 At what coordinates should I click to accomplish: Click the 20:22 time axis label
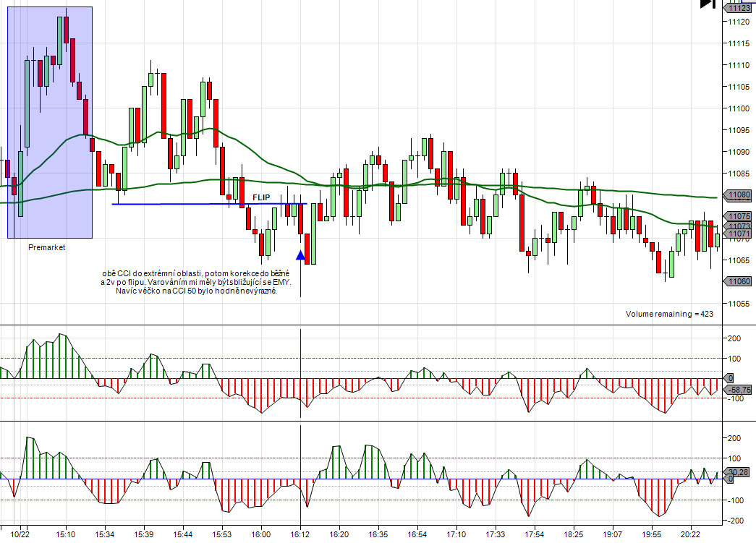click(x=690, y=534)
